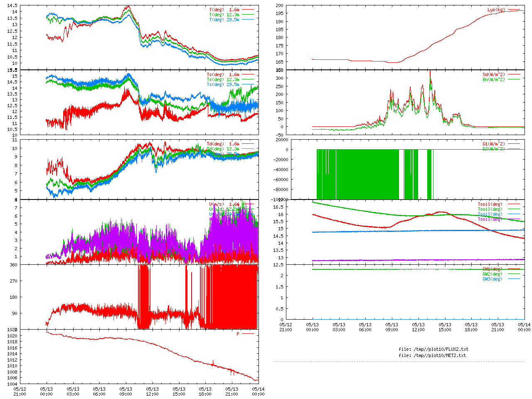This screenshot has width=532, height=399.
Task: Click the '300' tick on the Sd/Rn axis
Action: (x=280, y=78)
